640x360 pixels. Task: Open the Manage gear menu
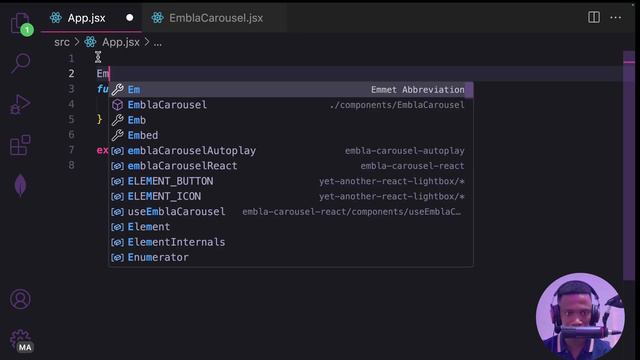20,341
